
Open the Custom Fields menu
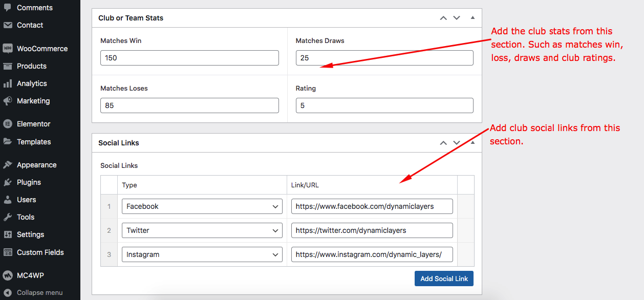(x=40, y=252)
